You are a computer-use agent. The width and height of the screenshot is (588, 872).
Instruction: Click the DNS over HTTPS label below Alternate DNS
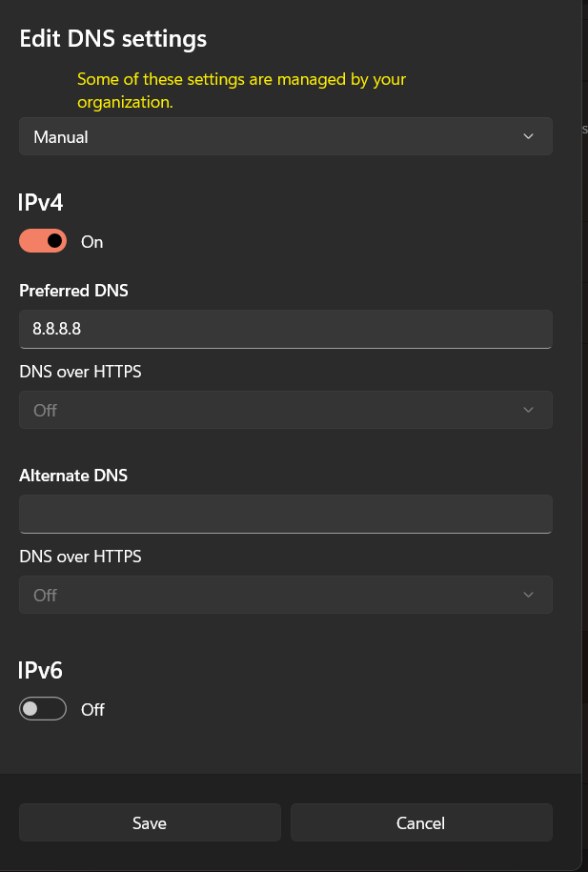click(80, 557)
